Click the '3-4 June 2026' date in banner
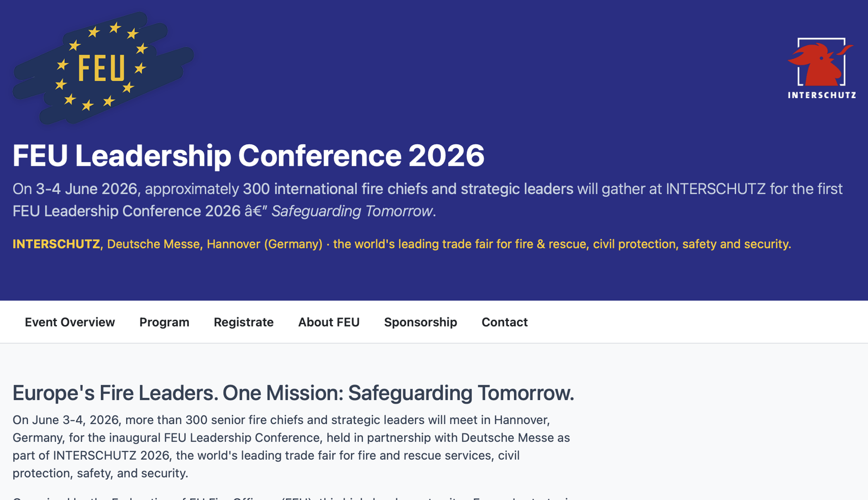Viewport: 868px width, 500px height. 86,189
